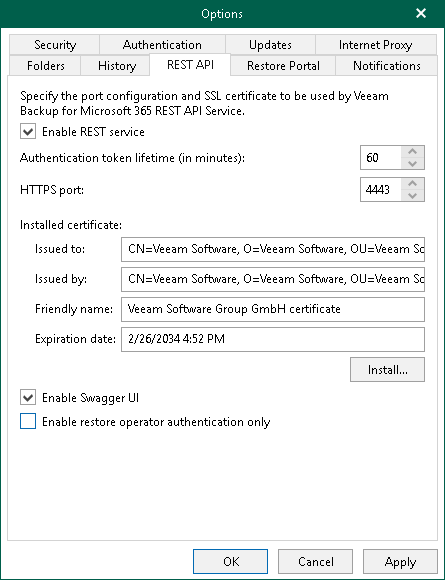Open the Authentication tab
Viewport: 445px width, 580px height.
tap(162, 45)
